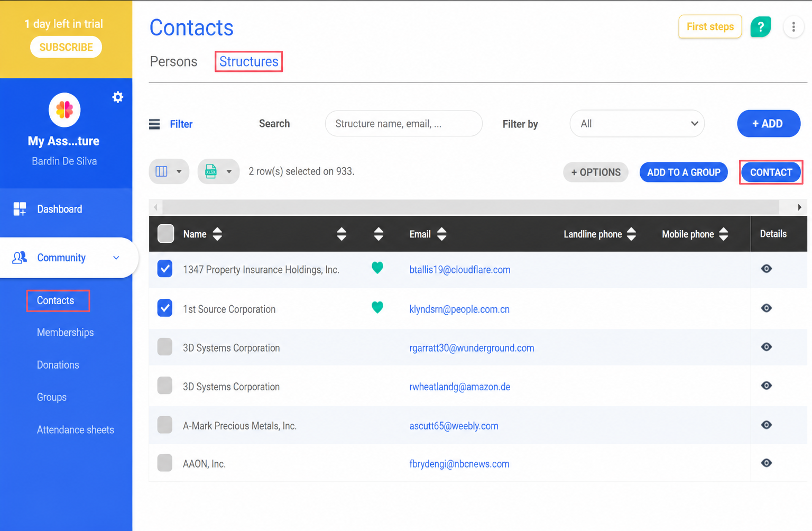812x531 pixels.
Task: Email klyndsrn@people.com.cn
Action: click(459, 309)
